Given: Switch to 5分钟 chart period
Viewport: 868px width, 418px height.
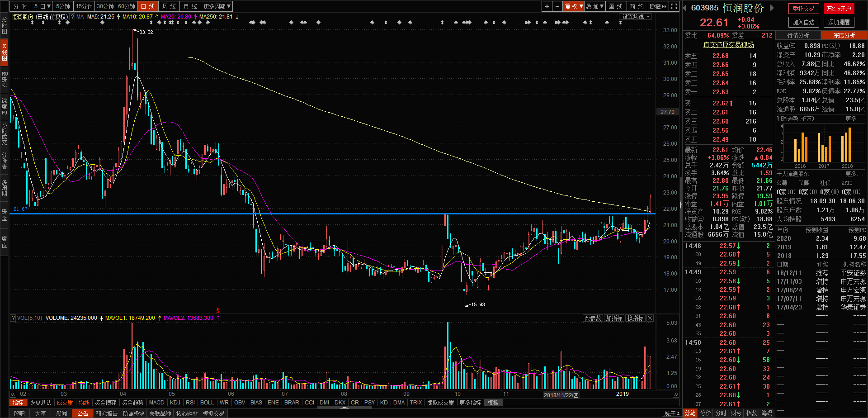Looking at the screenshot, I should pos(63,6).
